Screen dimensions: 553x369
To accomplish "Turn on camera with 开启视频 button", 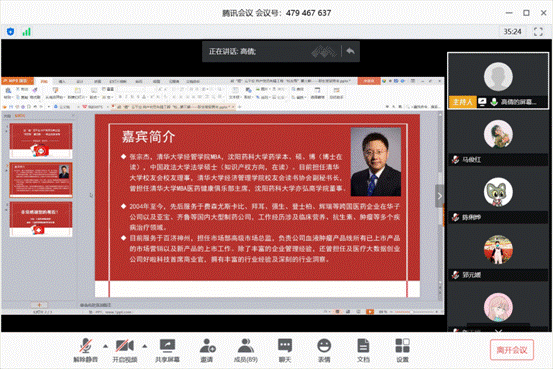I will 124,350.
